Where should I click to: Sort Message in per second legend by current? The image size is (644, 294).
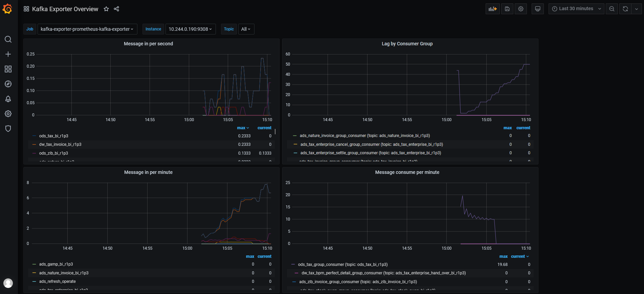click(264, 128)
